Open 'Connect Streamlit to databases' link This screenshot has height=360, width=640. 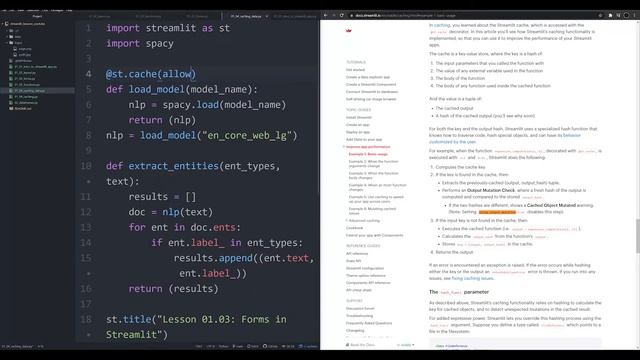[x=372, y=92]
